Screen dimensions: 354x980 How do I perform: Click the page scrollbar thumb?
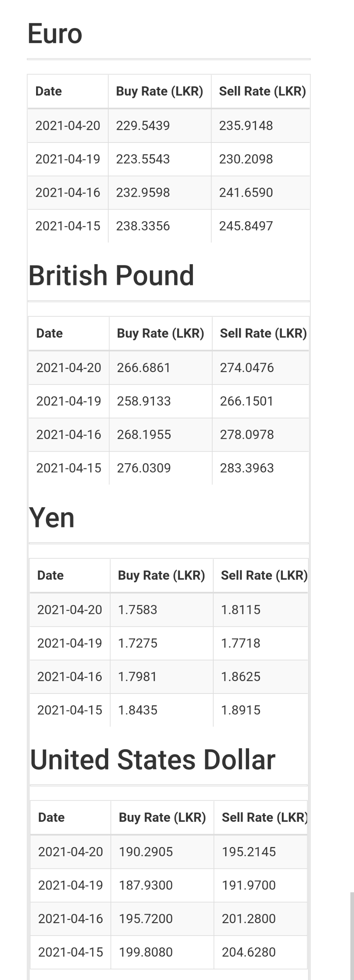(x=352, y=936)
